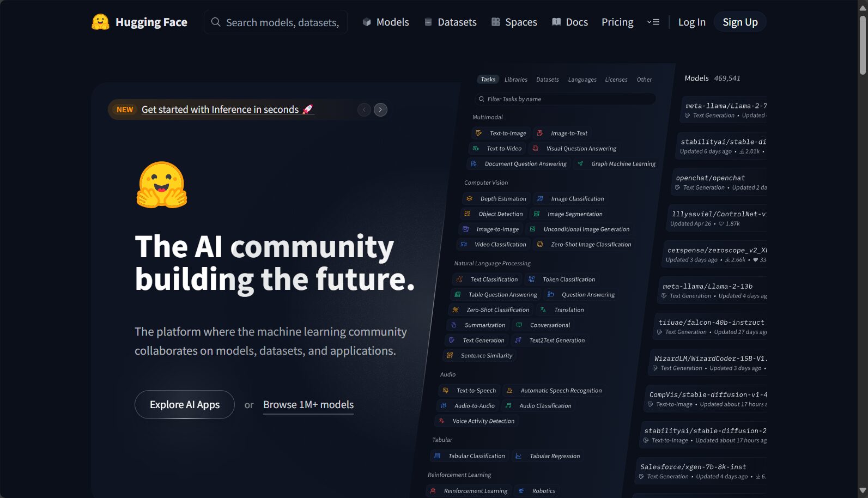Screen dimensions: 868x498
Task: Click the Translation task icon
Action: (543, 309)
